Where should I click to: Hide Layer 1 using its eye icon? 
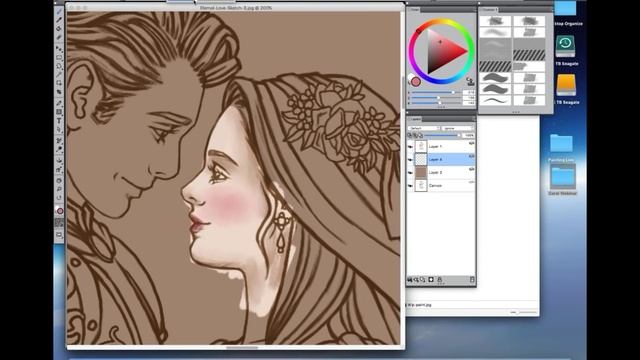410,147
